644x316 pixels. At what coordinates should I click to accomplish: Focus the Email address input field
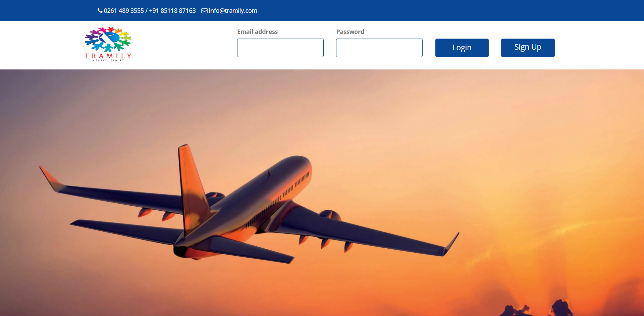[x=280, y=48]
